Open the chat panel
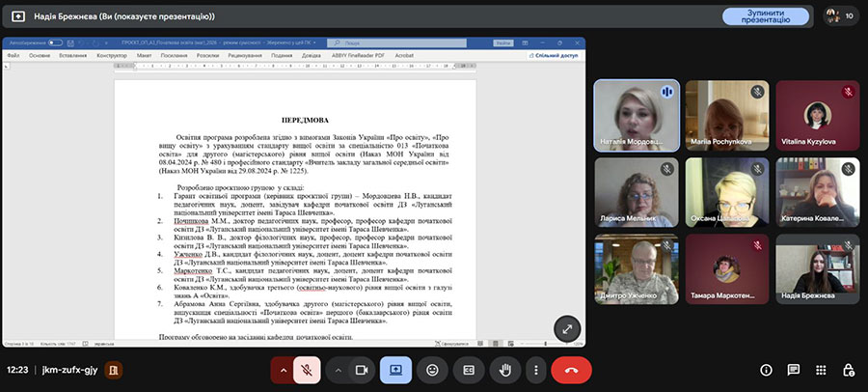 coord(793,370)
